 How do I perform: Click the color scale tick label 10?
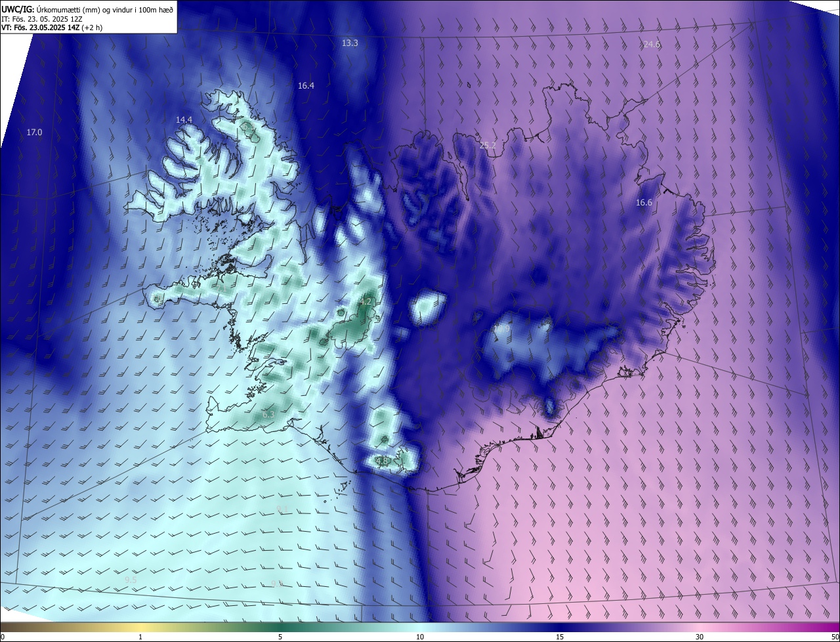[x=420, y=637]
